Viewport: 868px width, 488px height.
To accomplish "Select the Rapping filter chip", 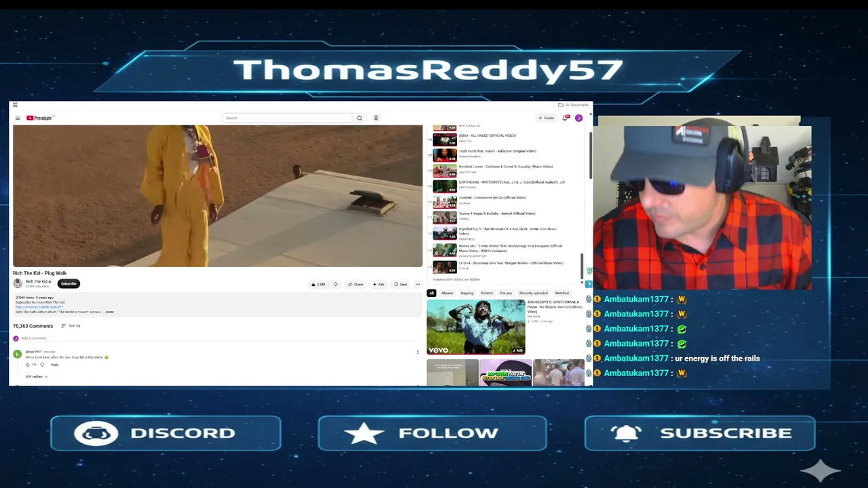I will tap(467, 293).
